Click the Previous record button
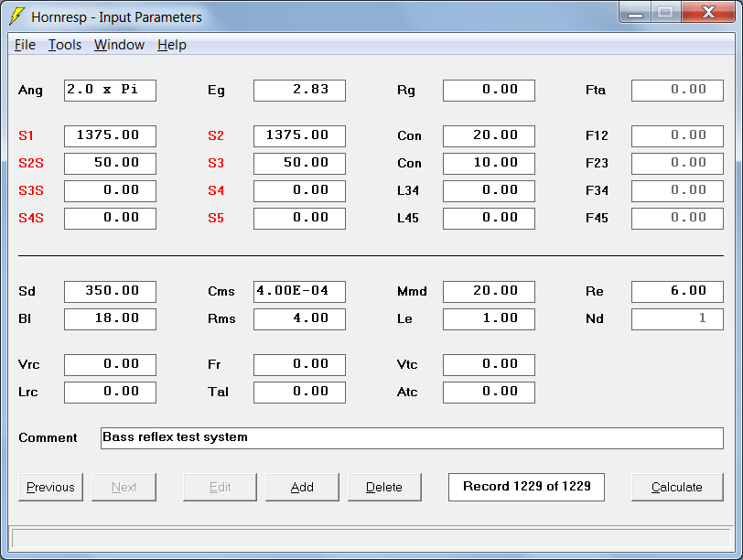The image size is (743, 560). point(50,487)
